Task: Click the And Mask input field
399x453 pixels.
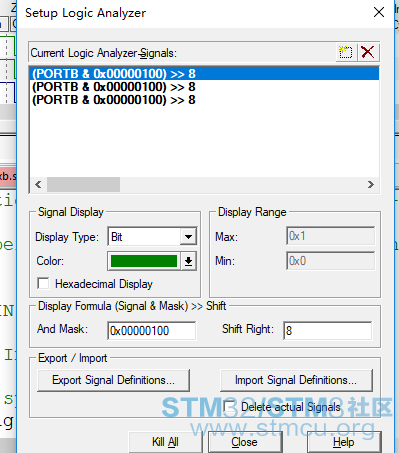Action: [x=152, y=331]
